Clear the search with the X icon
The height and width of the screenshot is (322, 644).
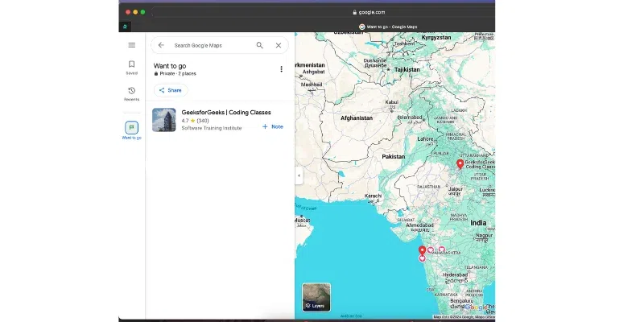click(x=279, y=45)
